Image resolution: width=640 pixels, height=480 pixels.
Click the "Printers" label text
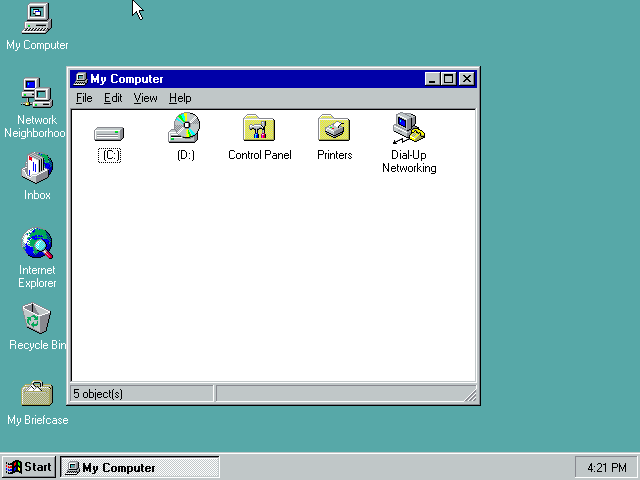pos(335,155)
